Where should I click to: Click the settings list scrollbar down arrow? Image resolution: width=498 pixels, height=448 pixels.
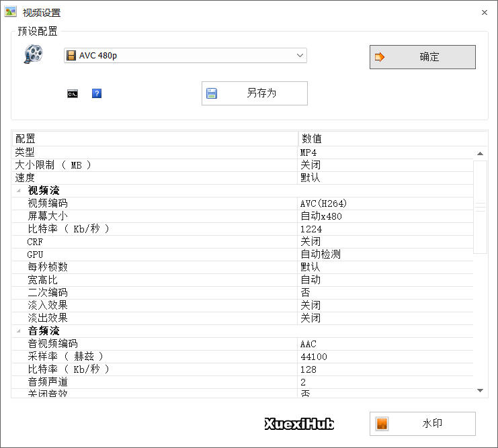point(480,390)
